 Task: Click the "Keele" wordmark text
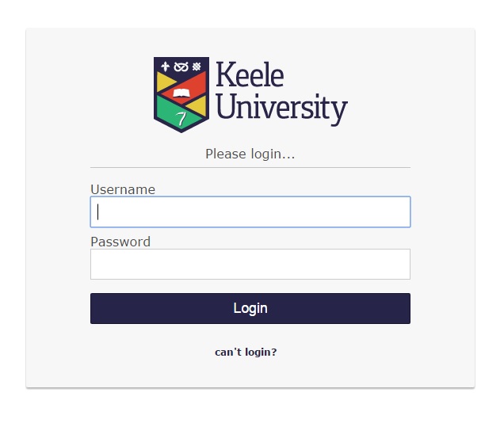tap(249, 76)
